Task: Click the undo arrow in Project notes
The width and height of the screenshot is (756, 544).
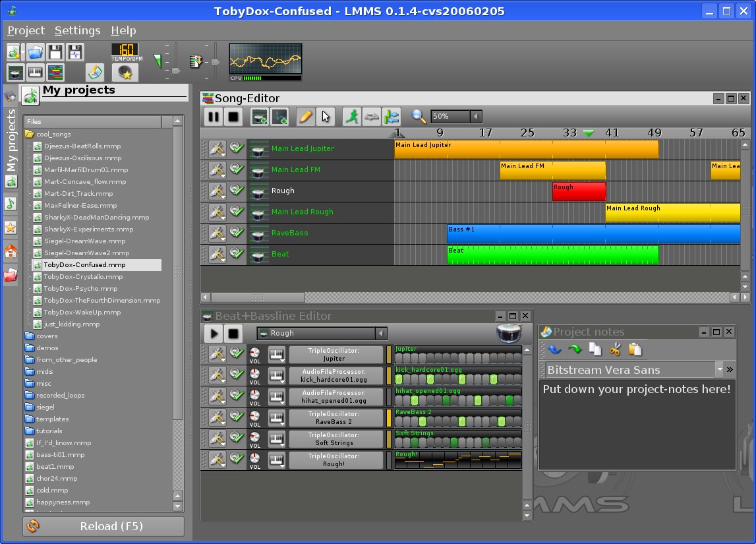Action: (554, 349)
